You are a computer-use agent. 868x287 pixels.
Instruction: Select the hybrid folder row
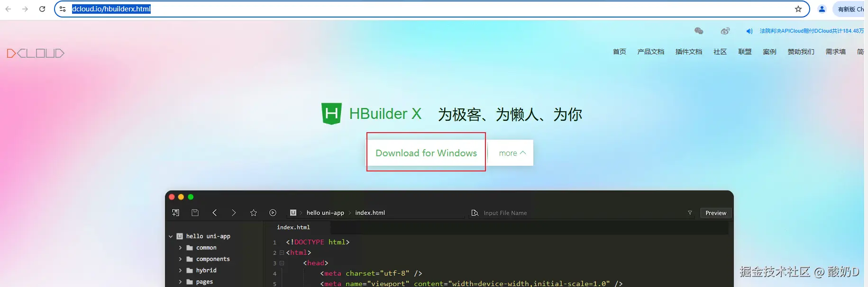tap(214, 270)
